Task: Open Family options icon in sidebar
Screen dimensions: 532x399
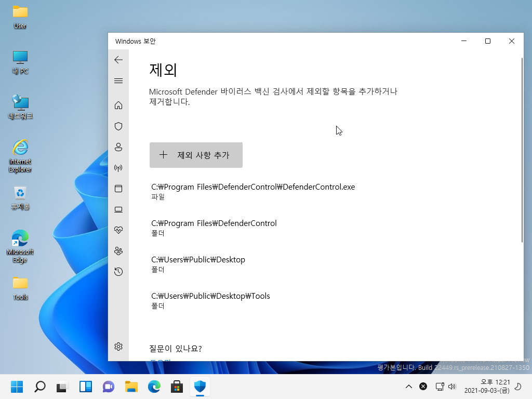Action: pos(118,251)
